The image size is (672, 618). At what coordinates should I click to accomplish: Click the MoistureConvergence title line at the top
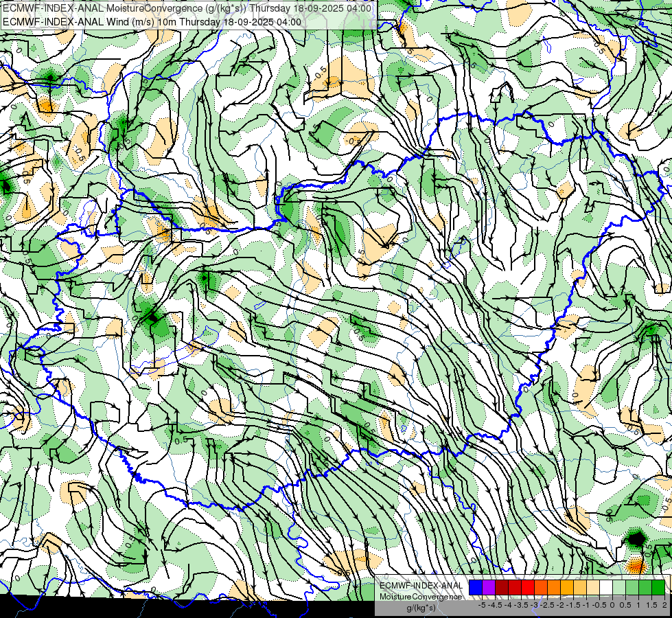coord(187,8)
